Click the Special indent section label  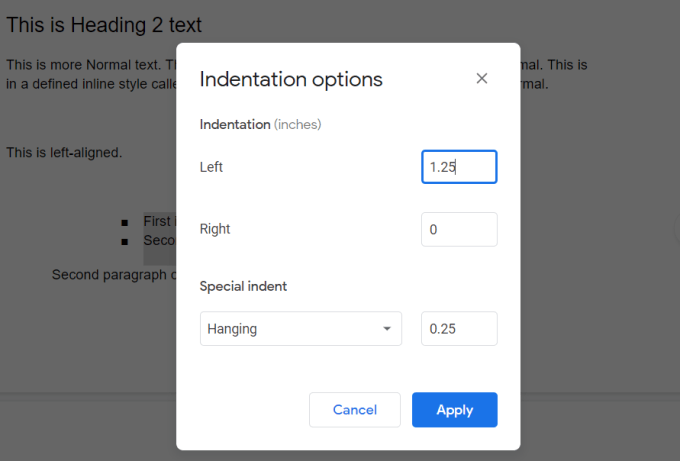(243, 286)
